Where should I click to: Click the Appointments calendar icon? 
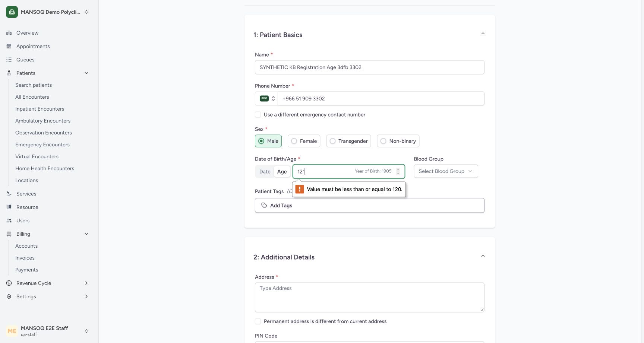pos(9,46)
